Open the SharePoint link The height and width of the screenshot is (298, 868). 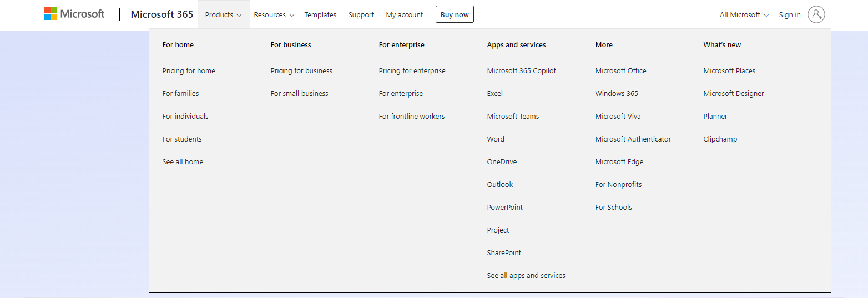(504, 253)
